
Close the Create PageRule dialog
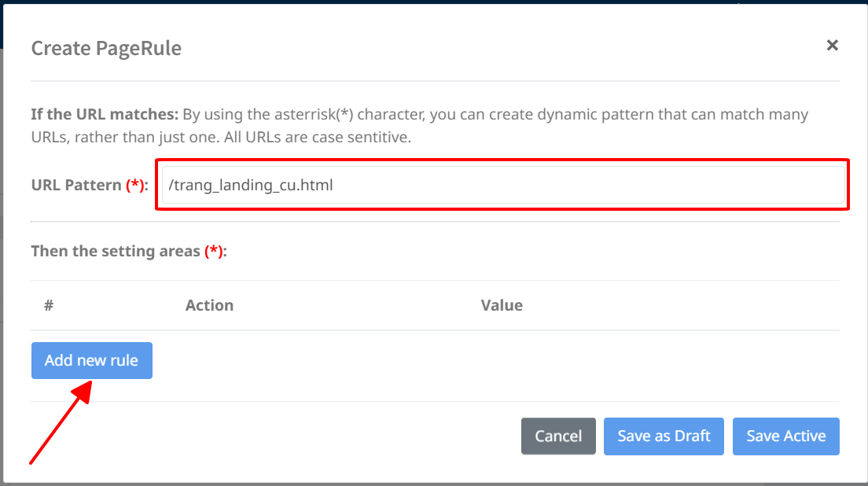point(832,46)
